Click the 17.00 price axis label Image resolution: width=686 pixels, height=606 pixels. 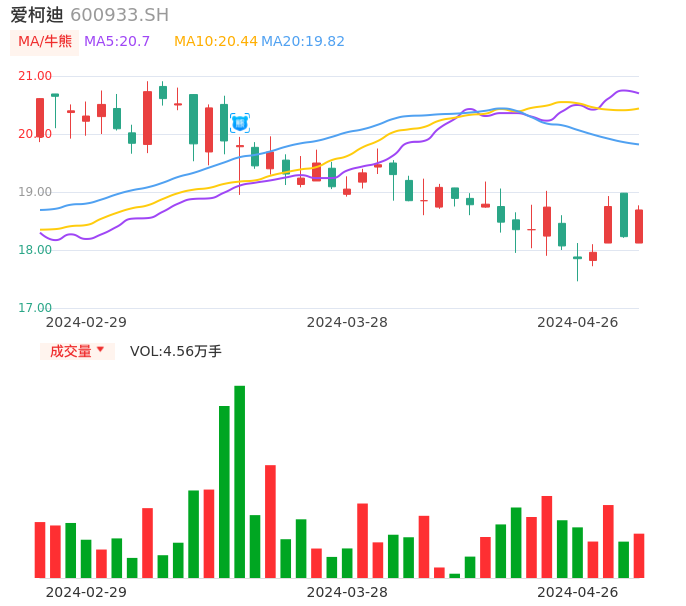tap(35, 308)
